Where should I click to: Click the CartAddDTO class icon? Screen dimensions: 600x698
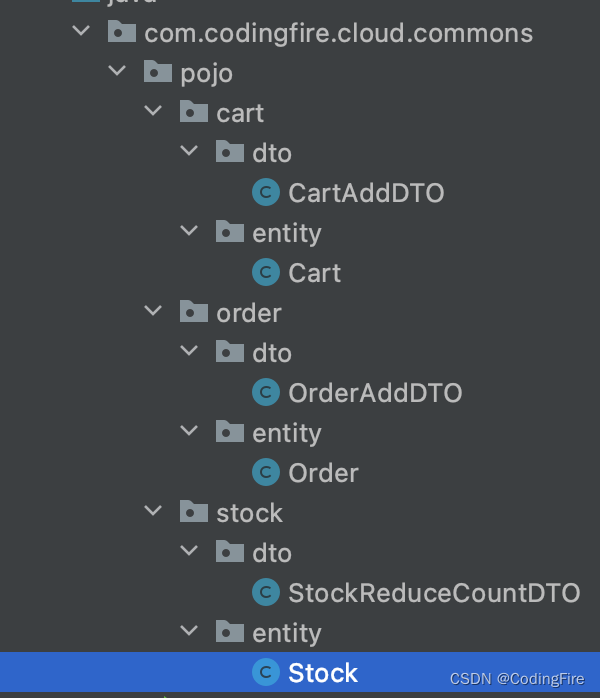coord(266,192)
